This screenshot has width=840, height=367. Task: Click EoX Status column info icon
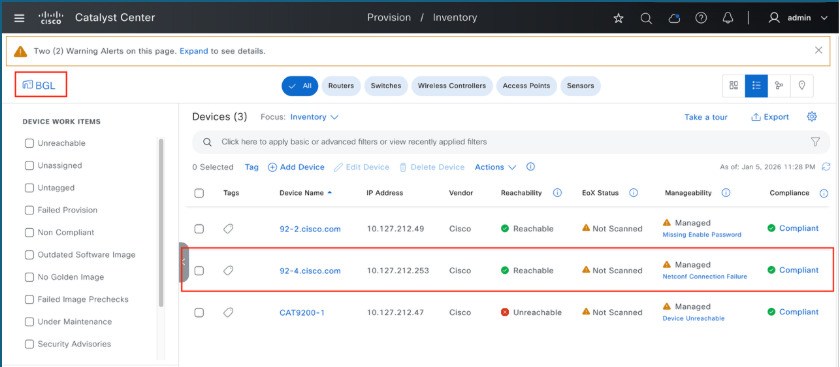633,193
